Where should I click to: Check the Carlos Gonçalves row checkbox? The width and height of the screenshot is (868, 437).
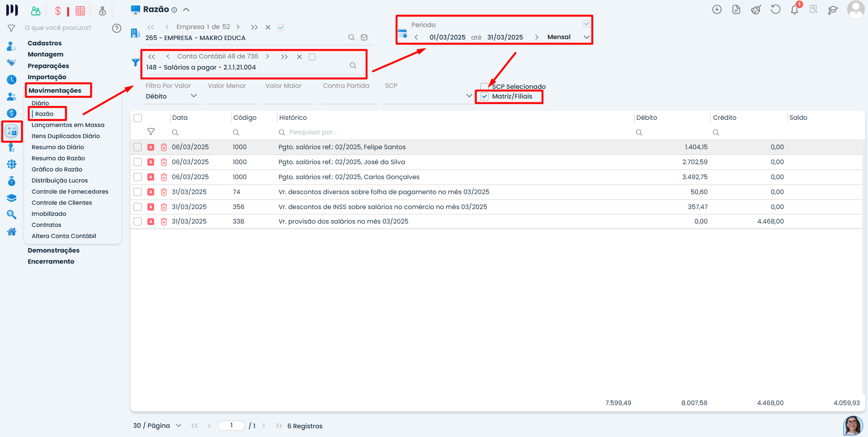(x=138, y=177)
